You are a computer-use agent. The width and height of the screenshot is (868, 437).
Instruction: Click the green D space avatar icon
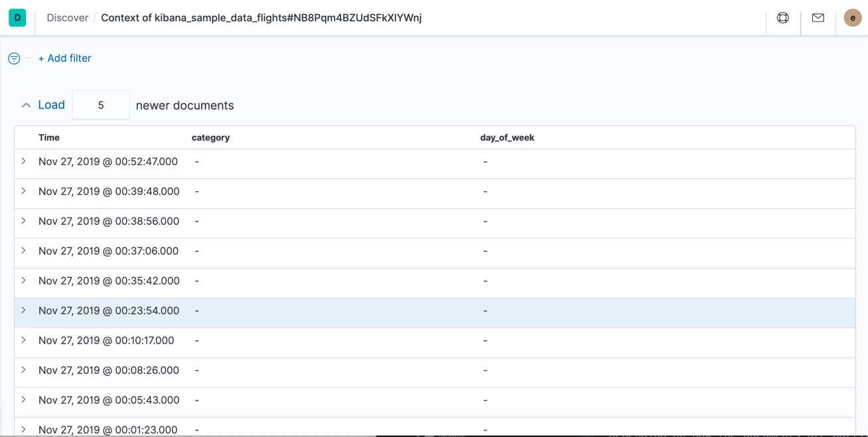tap(17, 18)
